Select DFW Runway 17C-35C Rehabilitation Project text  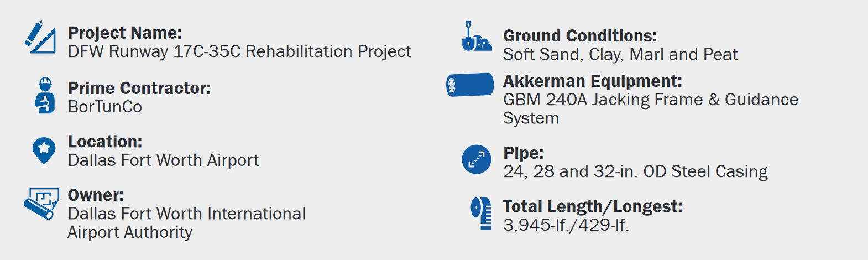tap(239, 51)
